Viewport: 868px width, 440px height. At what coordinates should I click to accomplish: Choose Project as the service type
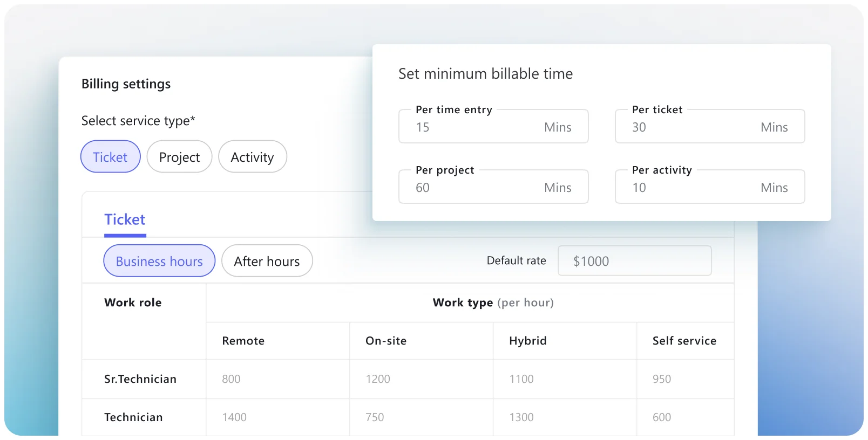[x=179, y=157]
